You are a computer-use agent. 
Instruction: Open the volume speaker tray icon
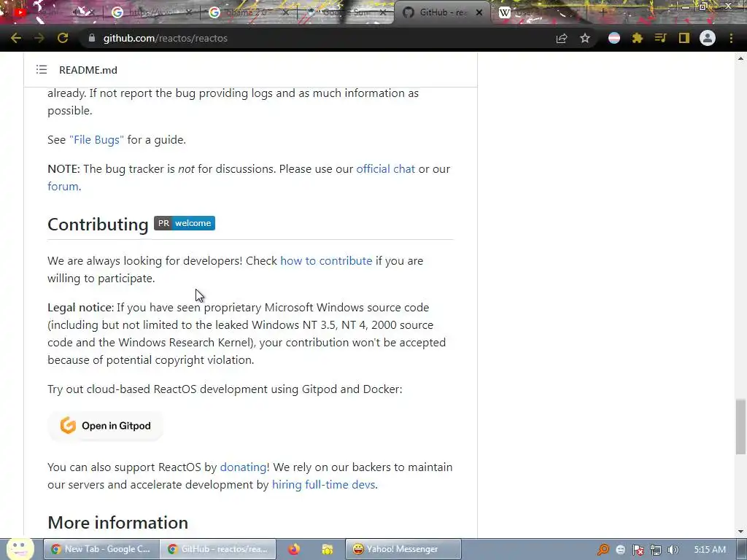click(673, 550)
